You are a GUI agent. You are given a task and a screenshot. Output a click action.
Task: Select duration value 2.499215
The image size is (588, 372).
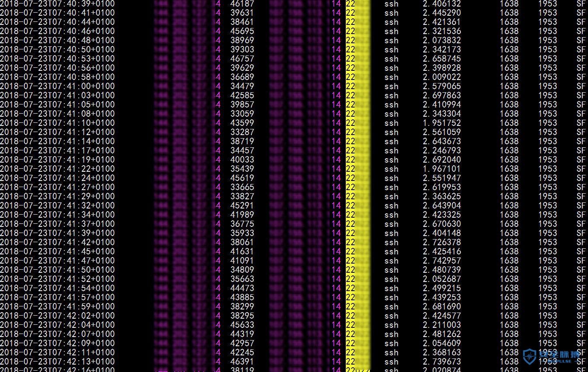click(442, 288)
